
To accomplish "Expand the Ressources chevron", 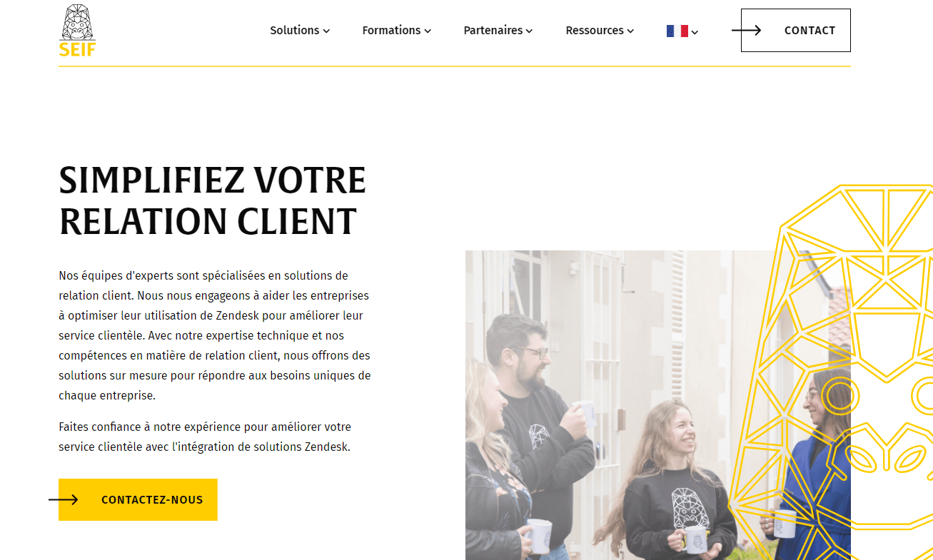I will (630, 31).
